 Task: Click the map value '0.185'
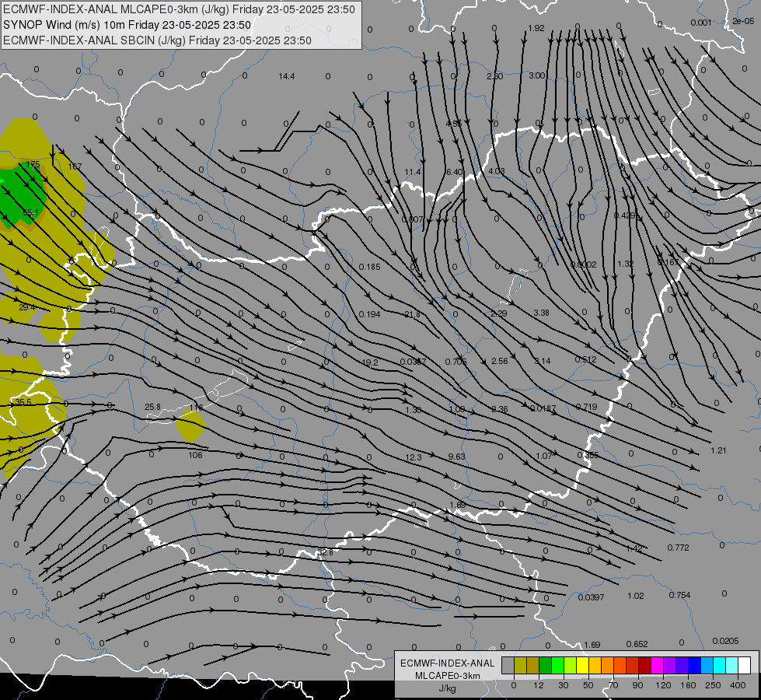(370, 267)
